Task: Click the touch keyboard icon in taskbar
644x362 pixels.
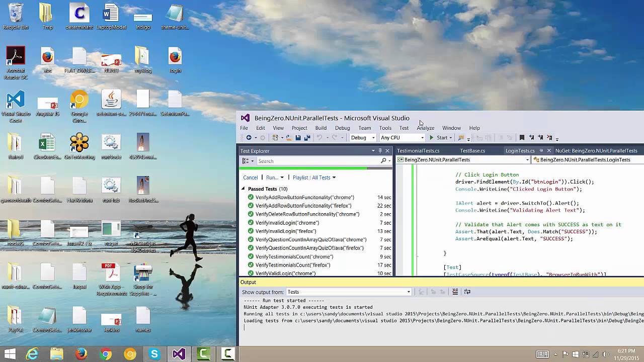Action: point(542,354)
